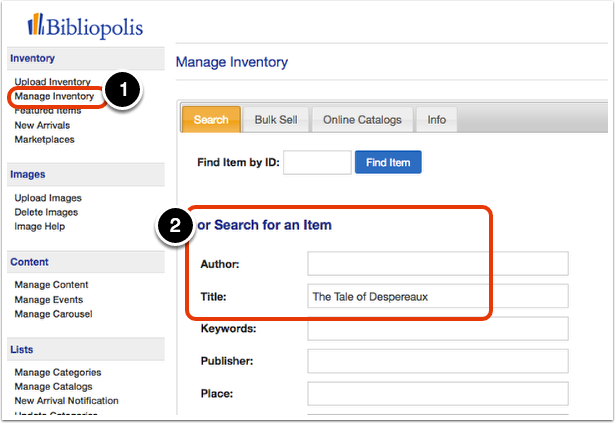The width and height of the screenshot is (615, 423).
Task: Switch to the Bulk Sell tab
Action: point(276,120)
